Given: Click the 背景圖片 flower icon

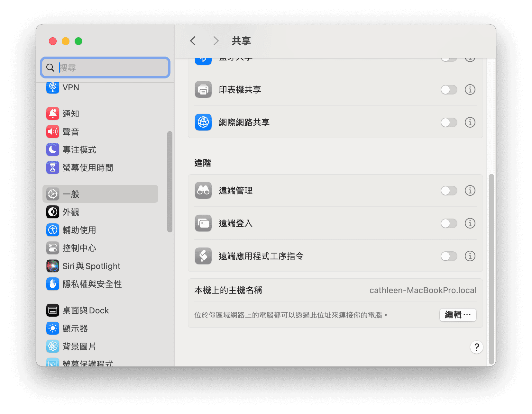Looking at the screenshot, I should point(53,346).
